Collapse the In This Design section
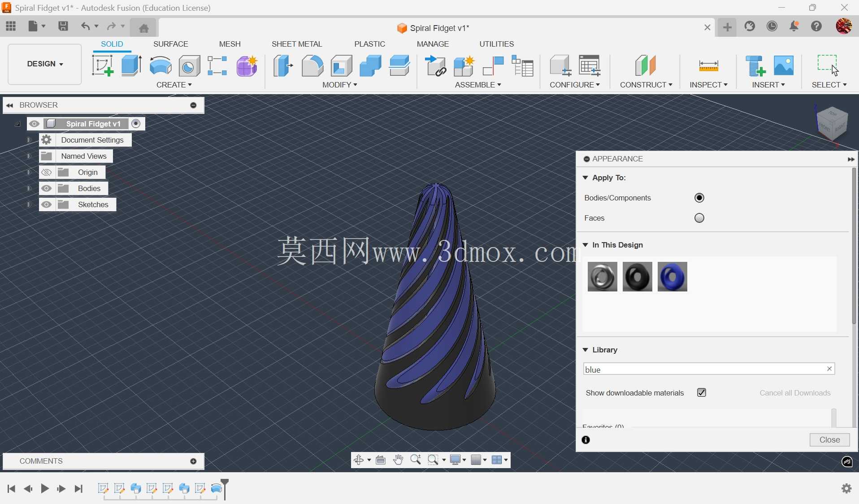Viewport: 859px width, 504px height. [586, 245]
